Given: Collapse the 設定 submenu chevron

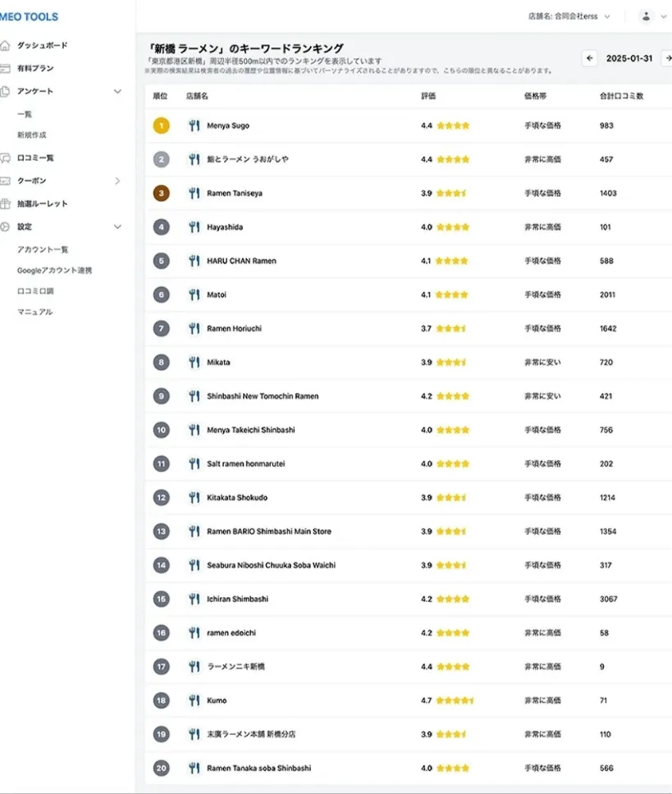Looking at the screenshot, I should [x=117, y=226].
